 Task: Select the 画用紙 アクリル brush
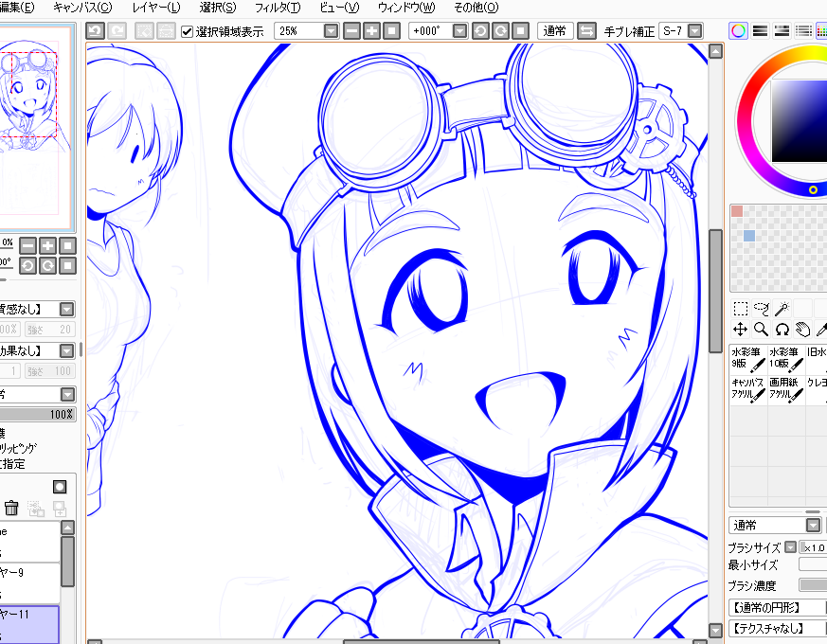click(786, 390)
